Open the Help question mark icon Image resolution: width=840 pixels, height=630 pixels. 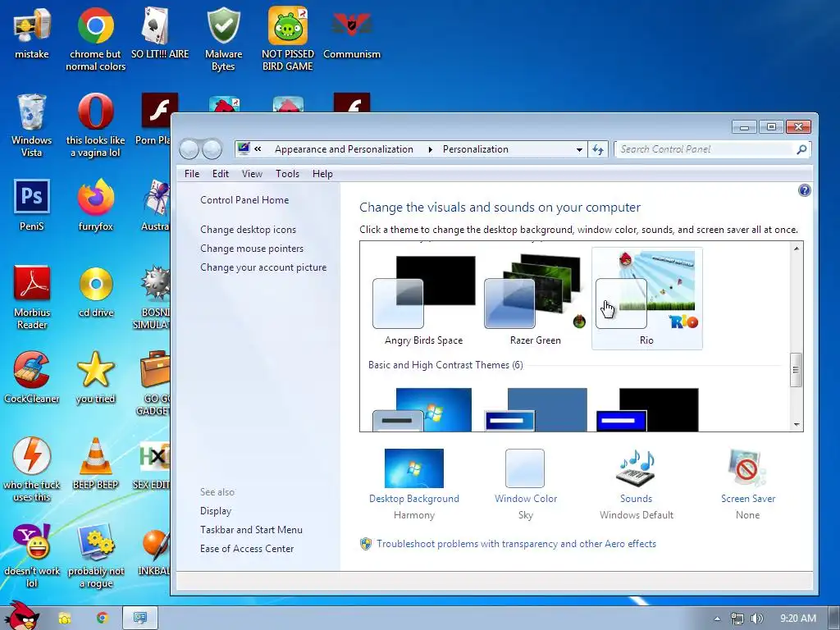[804, 190]
